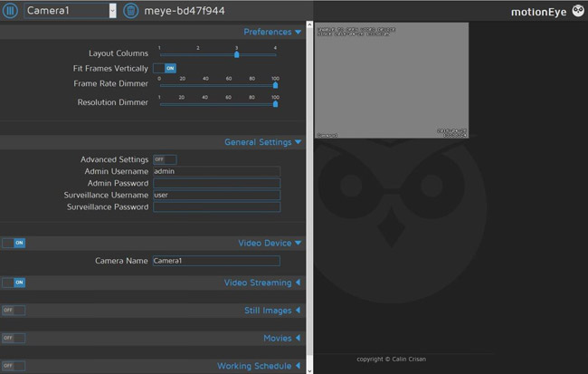Turn off the Video Device switch
588x374 pixels.
click(14, 243)
